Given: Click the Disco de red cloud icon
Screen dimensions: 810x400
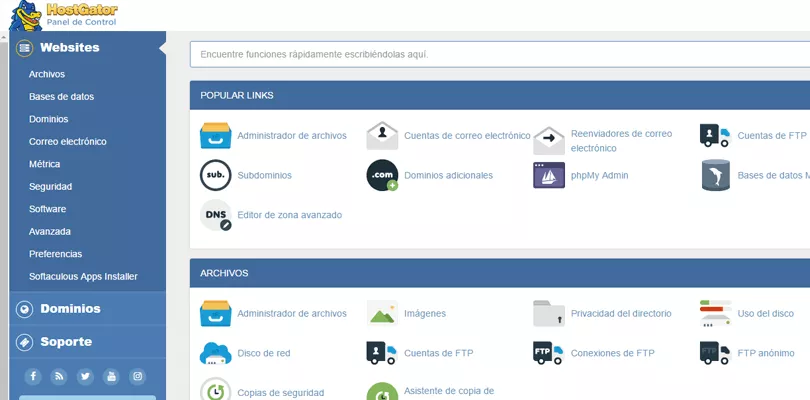Looking at the screenshot, I should [215, 353].
